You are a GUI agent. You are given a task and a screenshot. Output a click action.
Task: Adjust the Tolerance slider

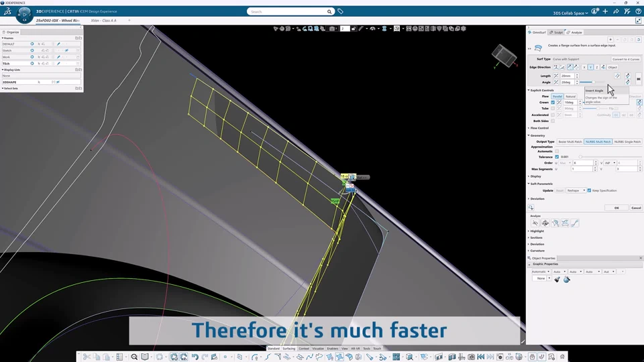coord(580,157)
